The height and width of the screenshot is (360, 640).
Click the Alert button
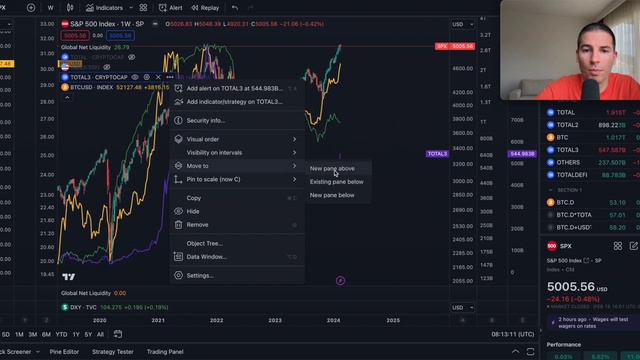click(x=171, y=8)
